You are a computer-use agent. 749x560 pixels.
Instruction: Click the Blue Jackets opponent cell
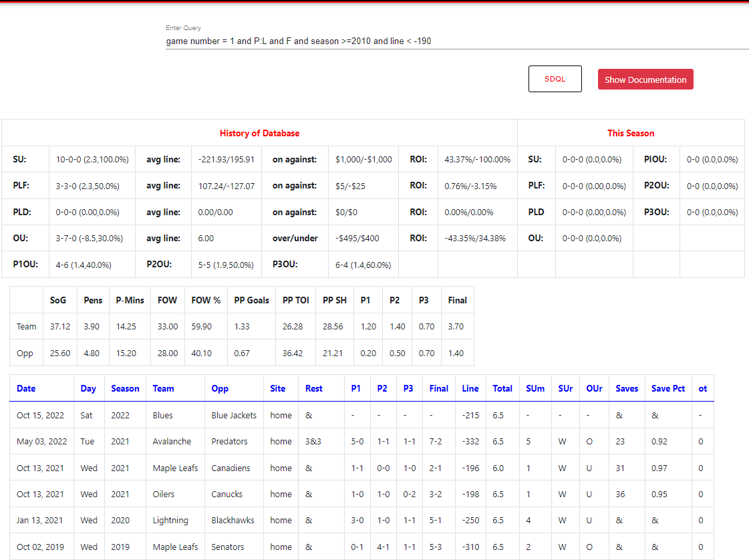pos(234,415)
